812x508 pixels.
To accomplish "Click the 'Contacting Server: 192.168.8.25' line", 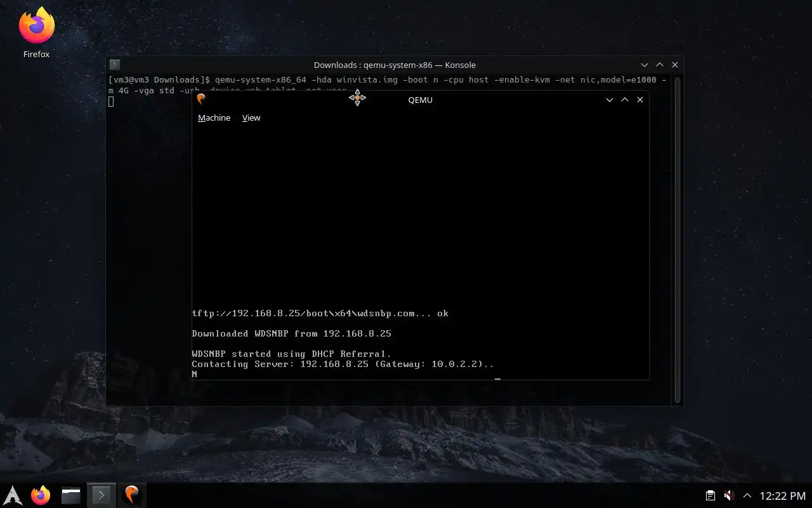I will (x=343, y=364).
